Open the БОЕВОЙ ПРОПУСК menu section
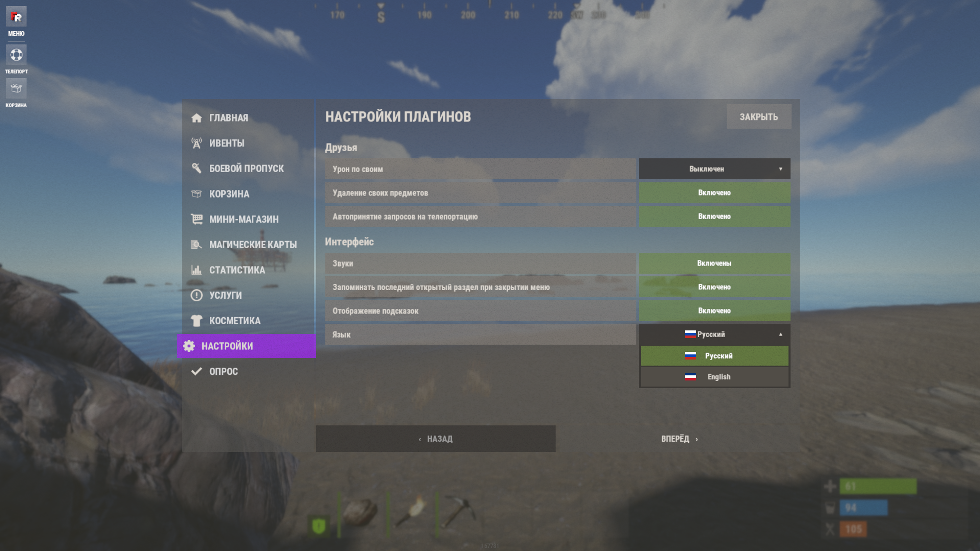This screenshot has height=551, width=980. (x=247, y=169)
